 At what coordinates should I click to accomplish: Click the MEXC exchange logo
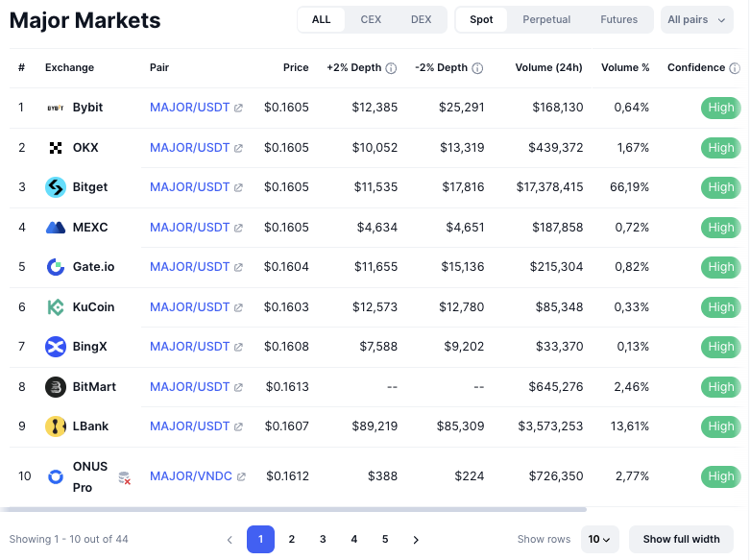(x=56, y=228)
